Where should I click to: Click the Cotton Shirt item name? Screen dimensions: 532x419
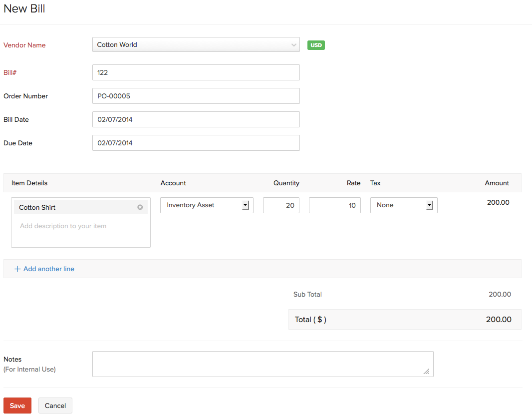37,207
